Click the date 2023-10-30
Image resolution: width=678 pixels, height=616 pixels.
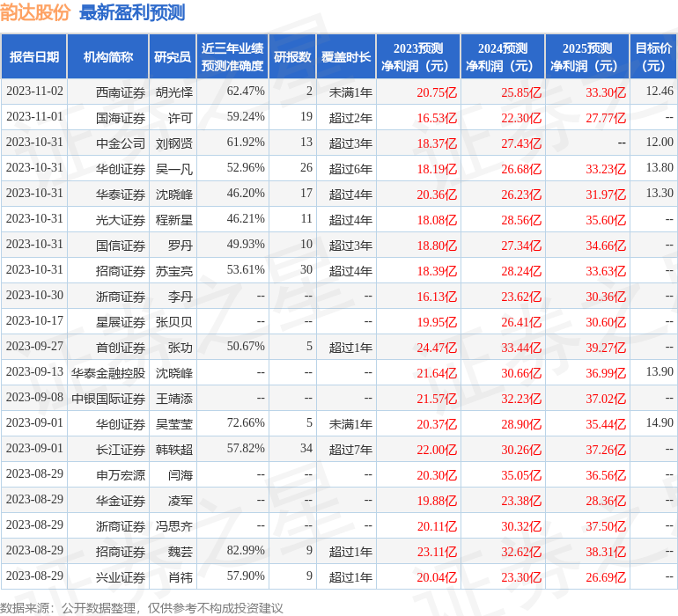coord(34,296)
